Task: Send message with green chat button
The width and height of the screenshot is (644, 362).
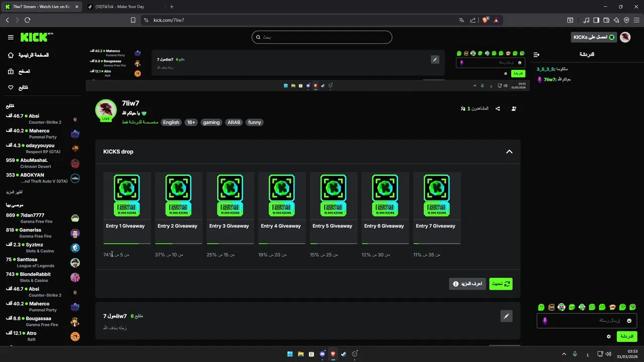Action: [x=626, y=336]
